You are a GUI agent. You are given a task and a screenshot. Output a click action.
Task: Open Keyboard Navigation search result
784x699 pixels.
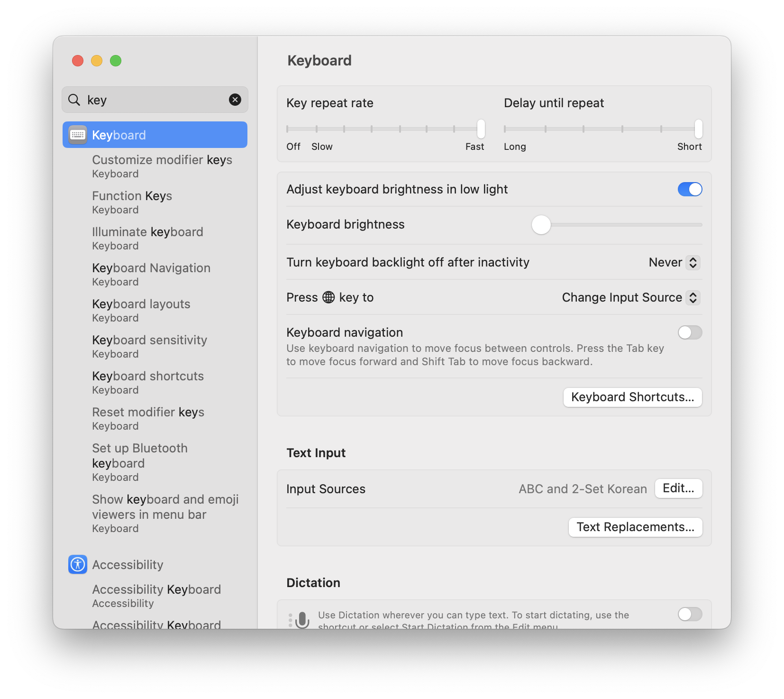151,274
